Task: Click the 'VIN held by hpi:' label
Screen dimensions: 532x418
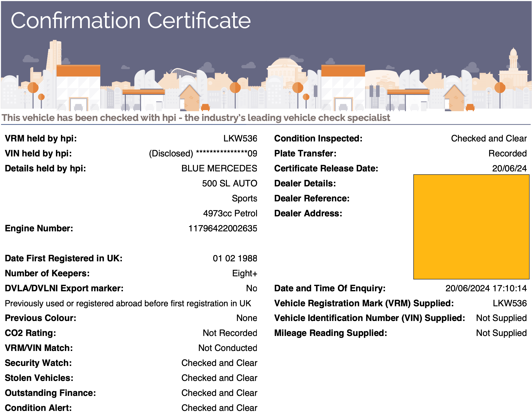Action: point(38,154)
